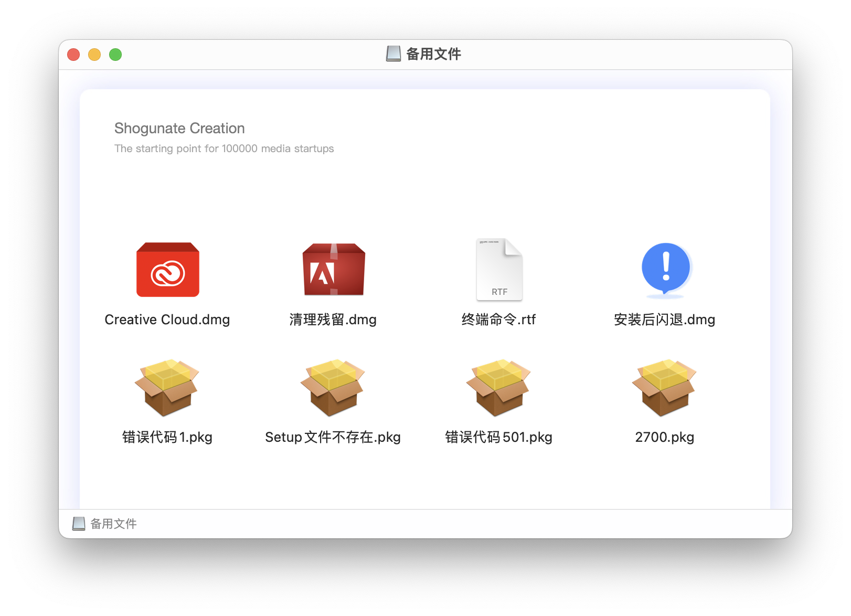Image resolution: width=851 pixels, height=616 pixels.
Task: Click the 错误代码501.pkg package icon
Action: tap(498, 388)
